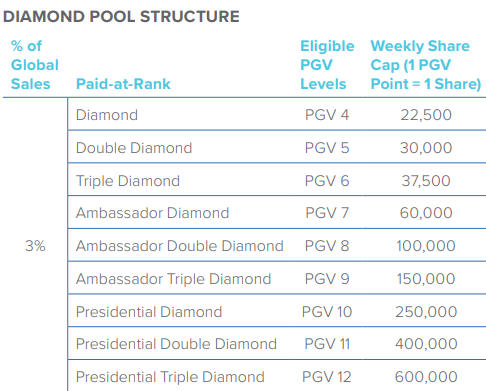Select the Eligible PGV Levels header
This screenshot has width=486, height=391.
point(327,65)
